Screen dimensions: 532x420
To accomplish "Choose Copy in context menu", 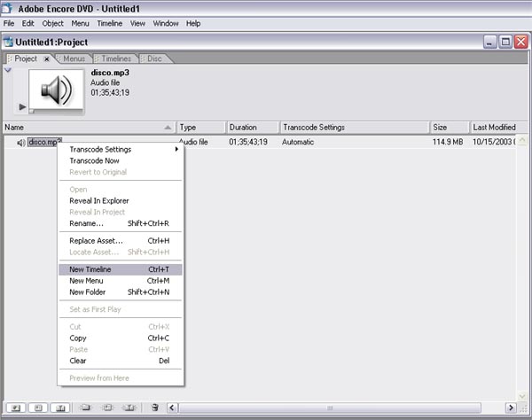I will pos(121,338).
